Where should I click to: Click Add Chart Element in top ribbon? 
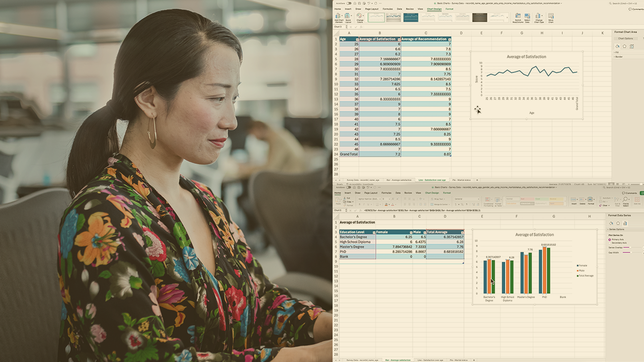(x=339, y=18)
